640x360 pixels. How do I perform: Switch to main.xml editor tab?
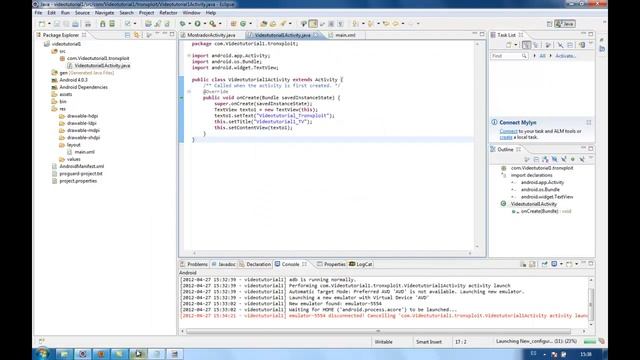click(345, 36)
